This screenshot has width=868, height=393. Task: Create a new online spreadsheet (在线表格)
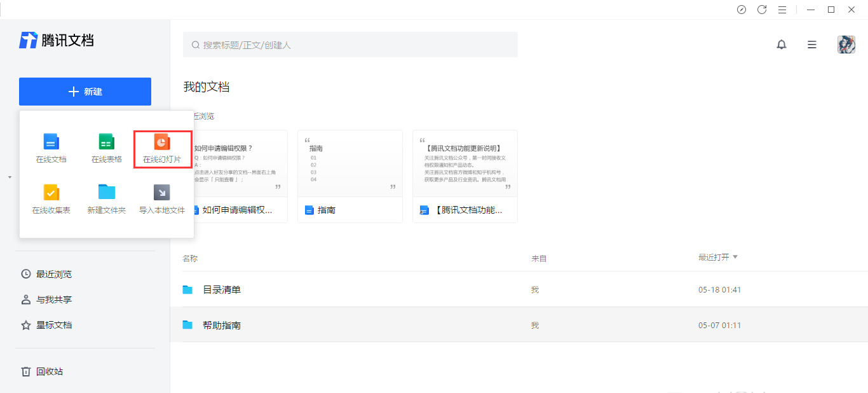click(106, 148)
